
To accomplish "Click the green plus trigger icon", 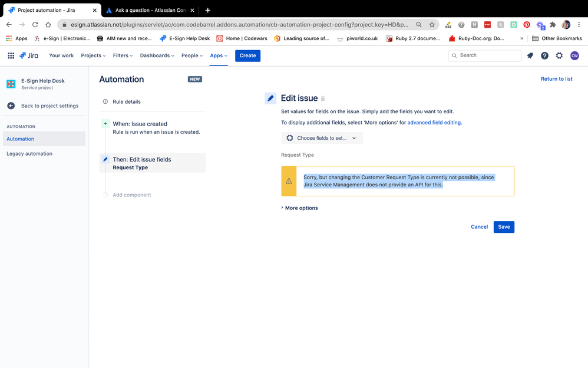I will (x=105, y=123).
